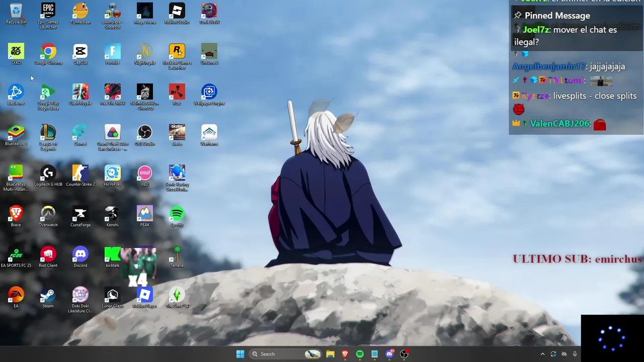
Task: Launch Overwatch from the desktop
Action: [48, 217]
